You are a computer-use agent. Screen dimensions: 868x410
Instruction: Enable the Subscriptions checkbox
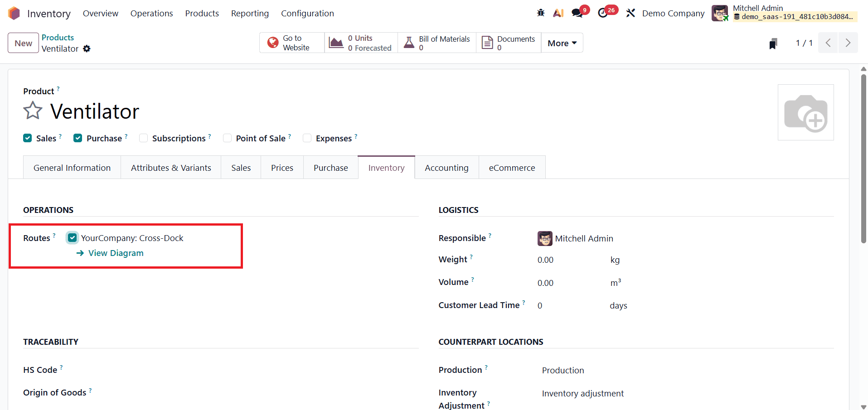point(143,138)
